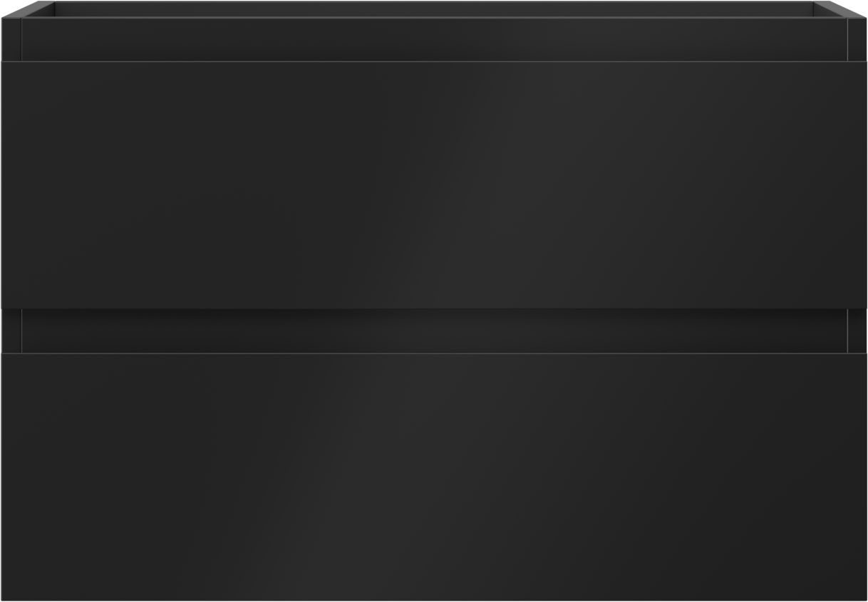Select the recessed handle gap between drawers
Image resolution: width=868 pixels, height=602 pixels.
coord(434,331)
